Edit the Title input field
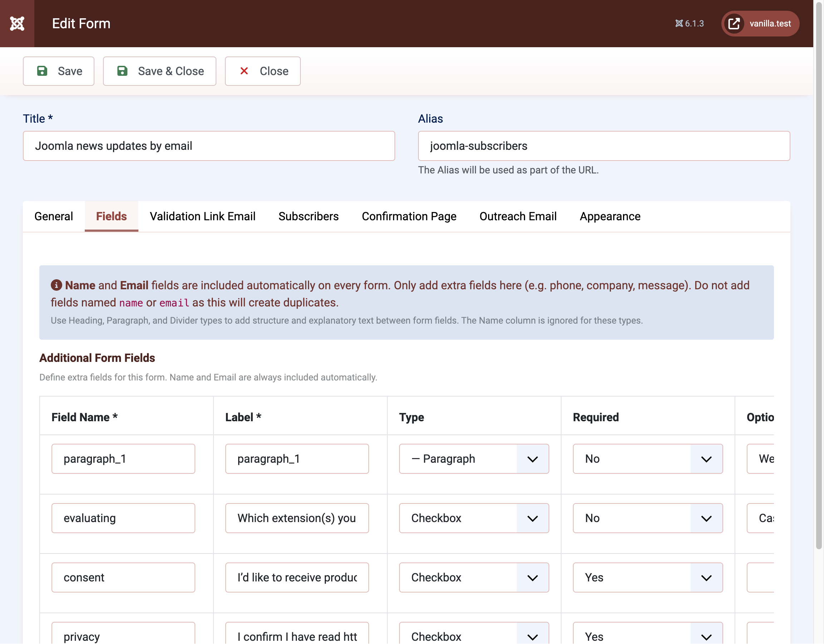Screen dimensions: 824x644 pos(209,146)
